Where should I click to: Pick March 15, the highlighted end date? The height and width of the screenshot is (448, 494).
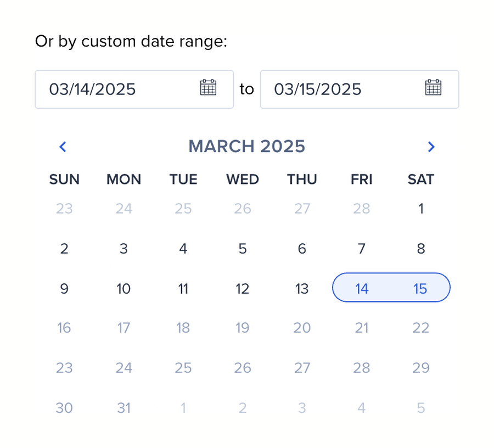pyautogui.click(x=420, y=288)
